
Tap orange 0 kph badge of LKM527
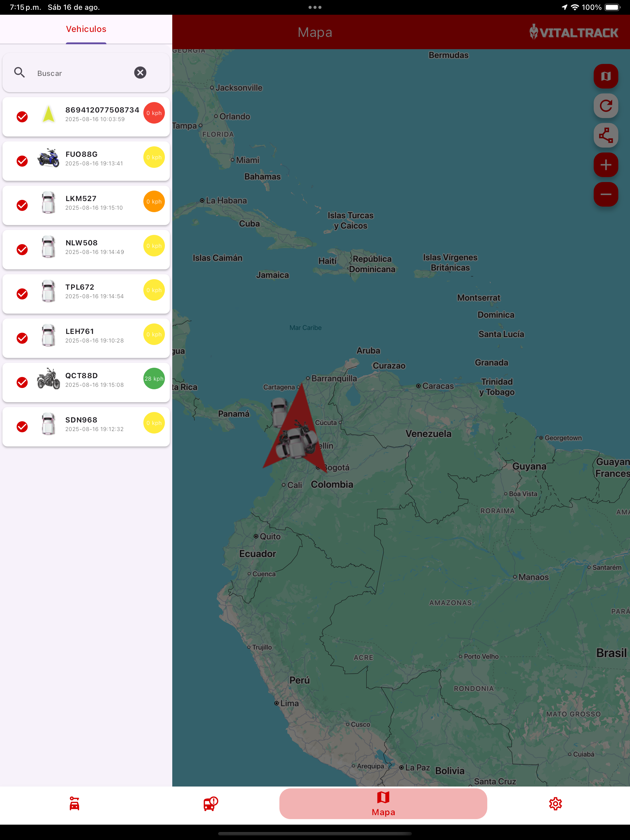pos(154,201)
